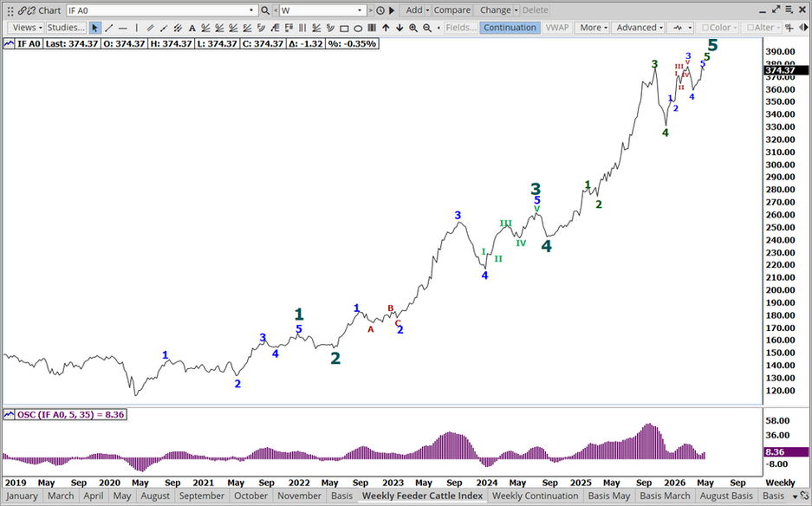The image size is (812, 506).
Task: Switch to the Weekly Continuation tab
Action: (x=535, y=496)
